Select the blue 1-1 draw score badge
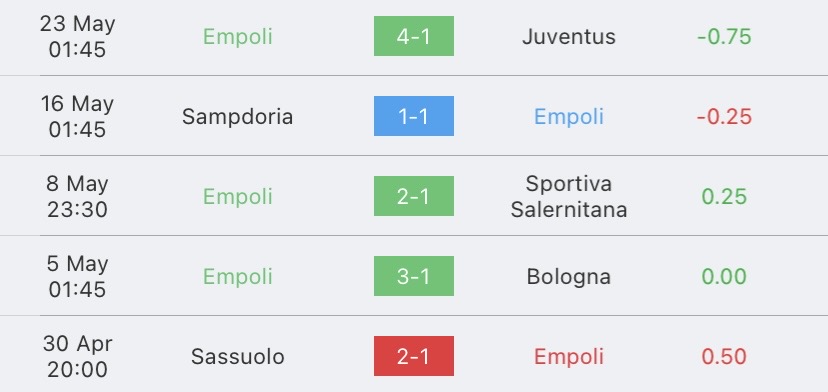Screen dimensions: 828x392 click(x=413, y=116)
